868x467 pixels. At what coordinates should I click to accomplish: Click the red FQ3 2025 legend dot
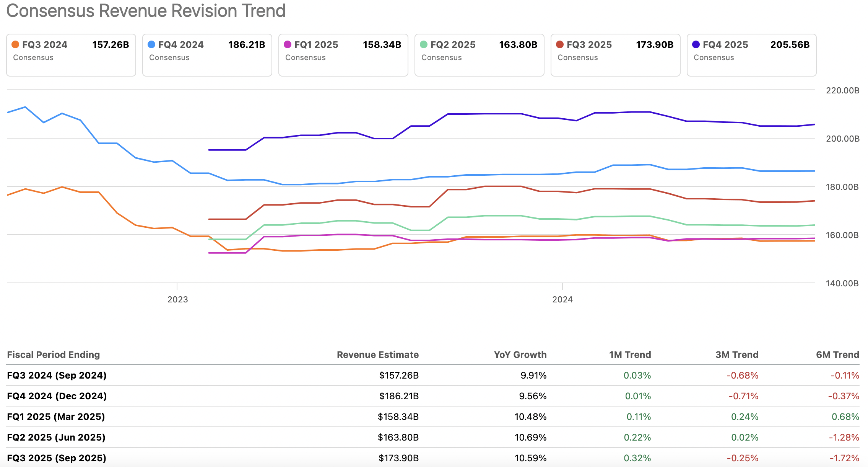560,44
